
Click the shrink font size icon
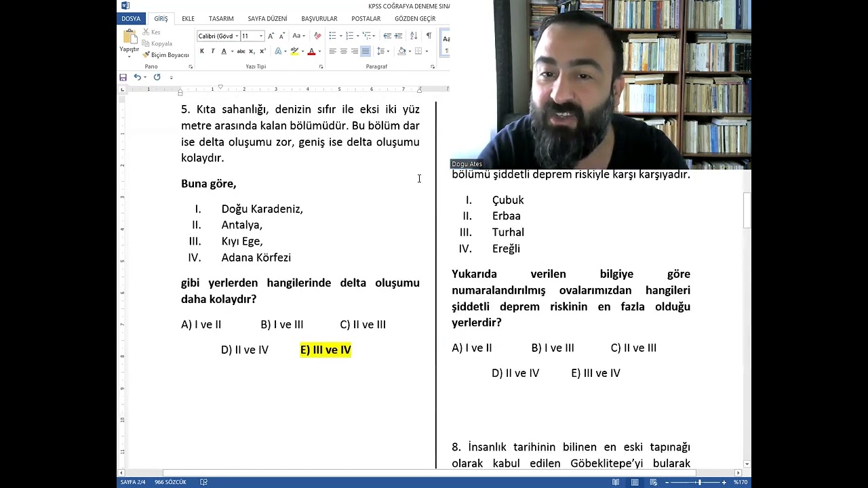[x=282, y=36]
